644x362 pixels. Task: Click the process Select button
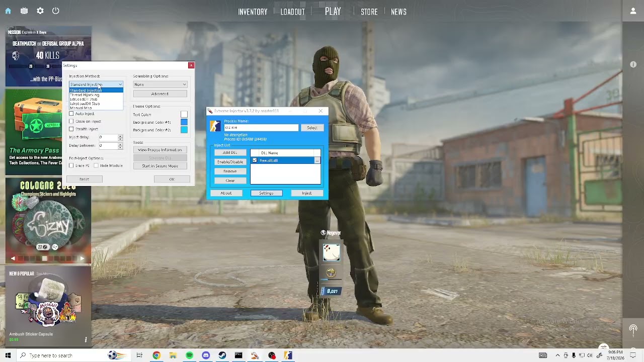(312, 128)
